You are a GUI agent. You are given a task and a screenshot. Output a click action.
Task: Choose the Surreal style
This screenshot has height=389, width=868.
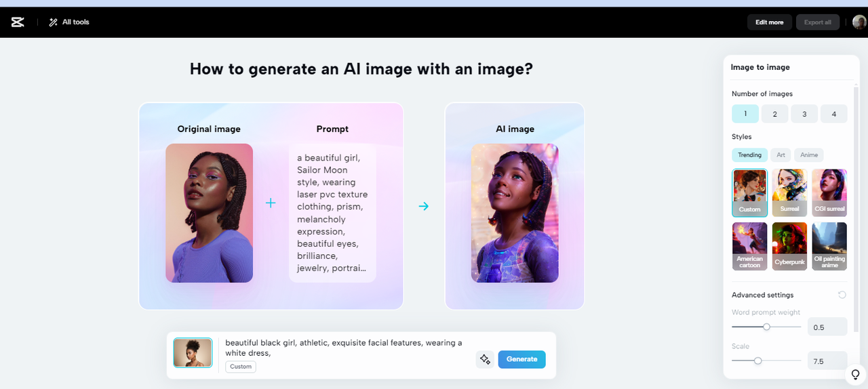789,192
